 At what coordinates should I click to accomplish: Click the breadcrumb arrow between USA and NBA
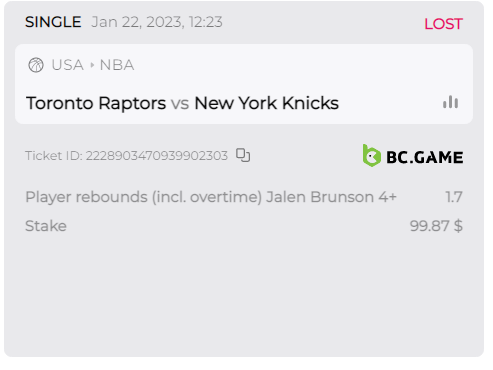click(92, 65)
